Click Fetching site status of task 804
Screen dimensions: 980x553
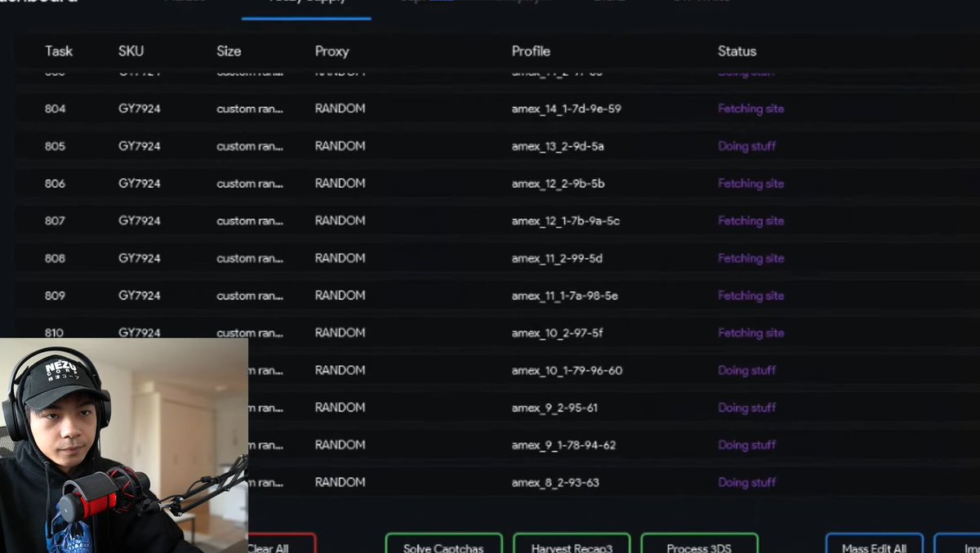coord(751,109)
